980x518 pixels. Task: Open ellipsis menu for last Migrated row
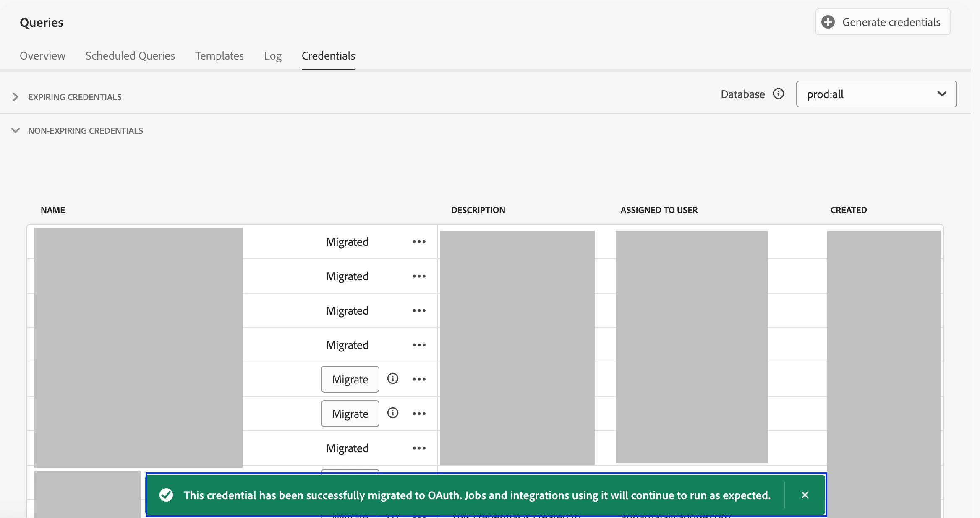419,448
